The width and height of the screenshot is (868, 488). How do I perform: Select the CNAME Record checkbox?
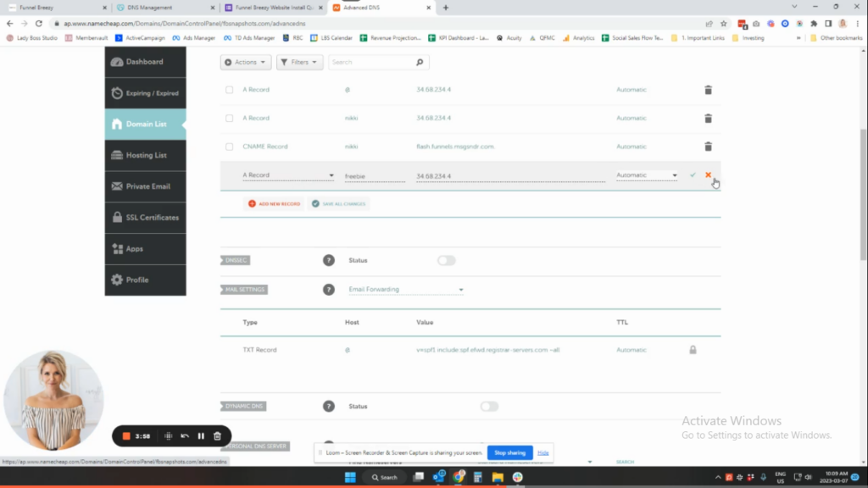(x=229, y=147)
